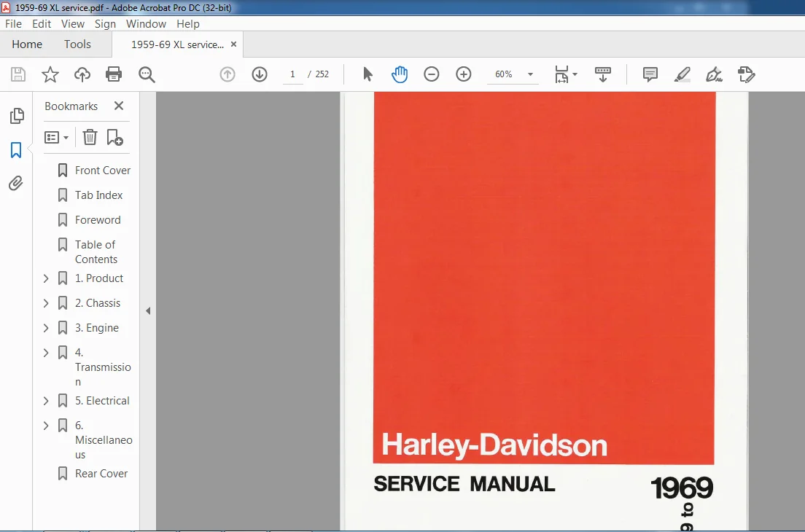Collapse the navigation pane arrow
The height and width of the screenshot is (532, 805).
[148, 311]
